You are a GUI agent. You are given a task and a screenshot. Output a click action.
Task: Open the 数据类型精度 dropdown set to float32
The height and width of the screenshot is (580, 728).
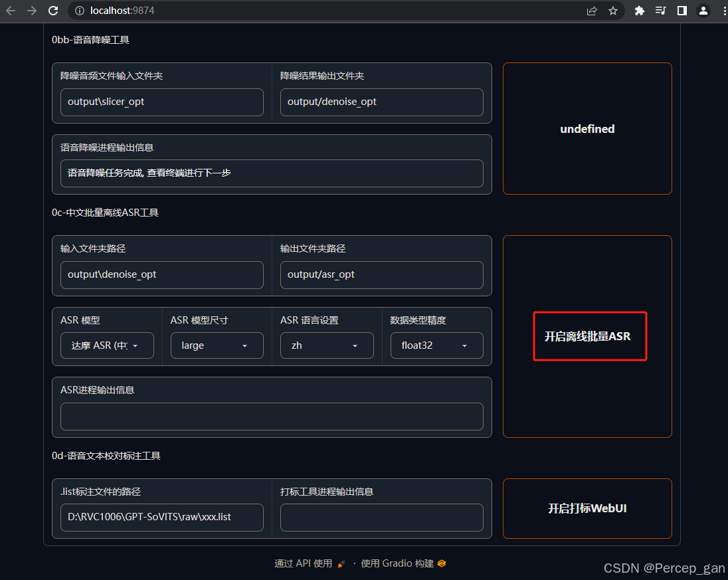437,345
